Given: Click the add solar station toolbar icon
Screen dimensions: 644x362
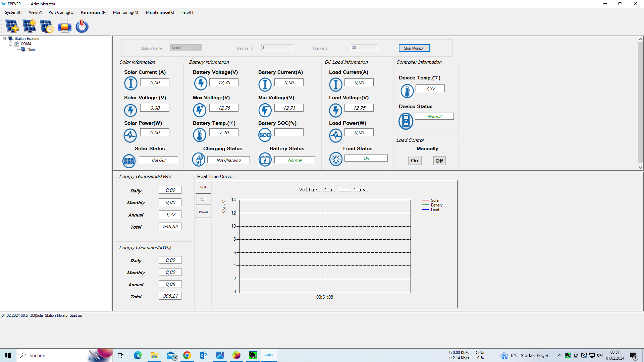Looking at the screenshot, I should pos(12,26).
